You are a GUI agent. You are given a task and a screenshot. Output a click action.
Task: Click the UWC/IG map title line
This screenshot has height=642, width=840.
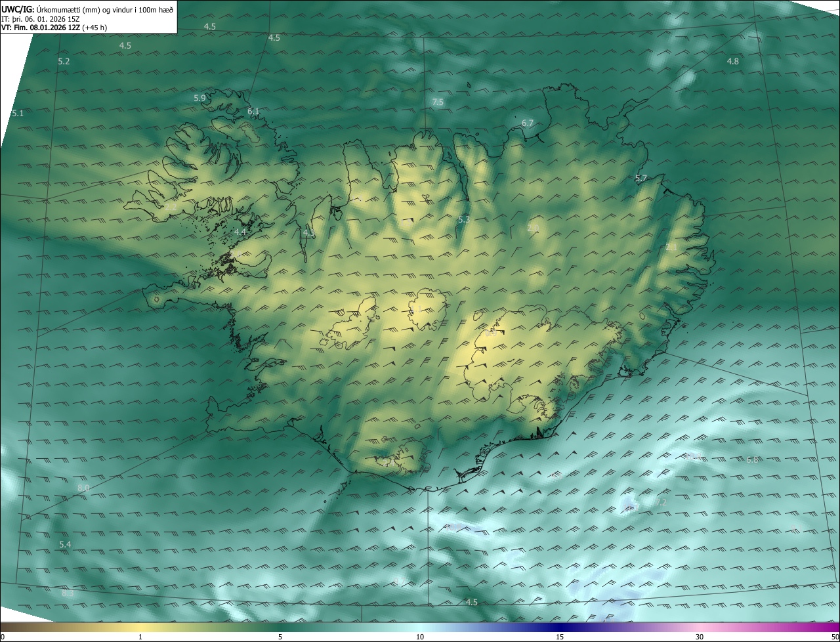87,9
